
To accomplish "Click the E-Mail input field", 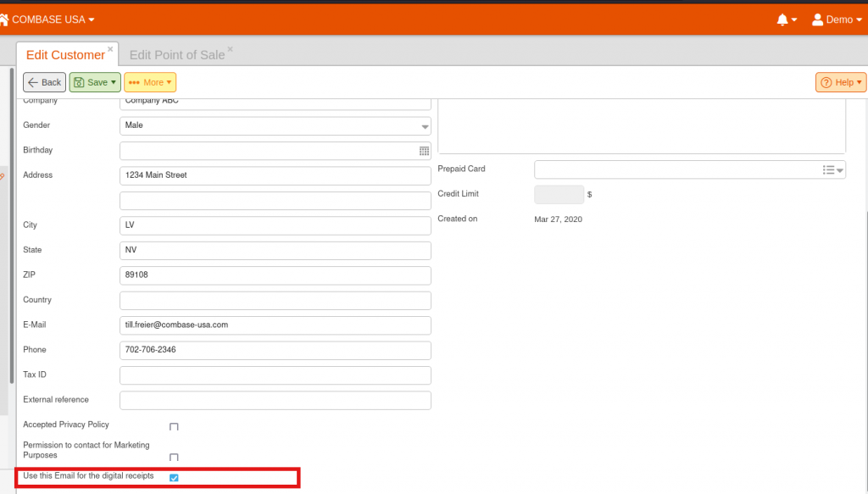I will [275, 325].
